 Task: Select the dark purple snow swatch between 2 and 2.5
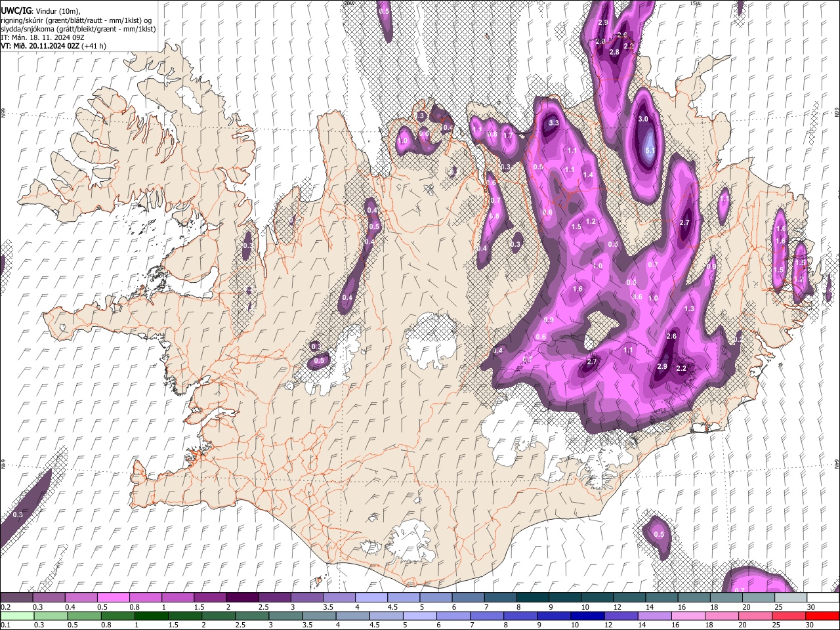(x=242, y=598)
